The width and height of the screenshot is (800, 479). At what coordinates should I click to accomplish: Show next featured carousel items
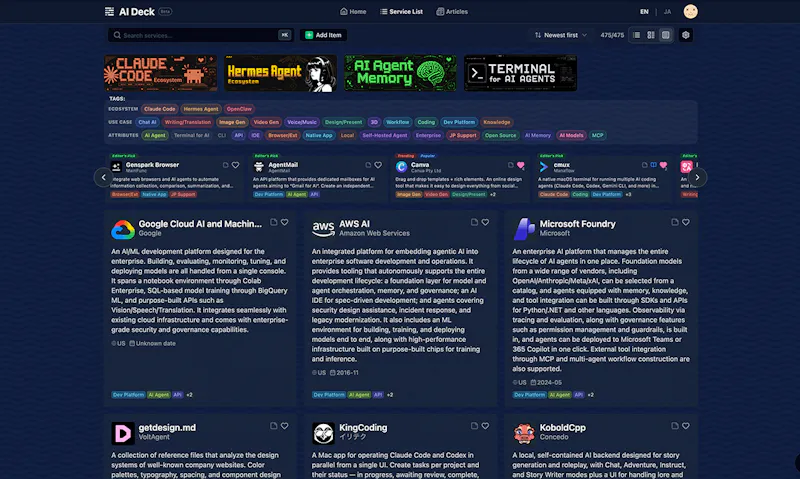[697, 178]
